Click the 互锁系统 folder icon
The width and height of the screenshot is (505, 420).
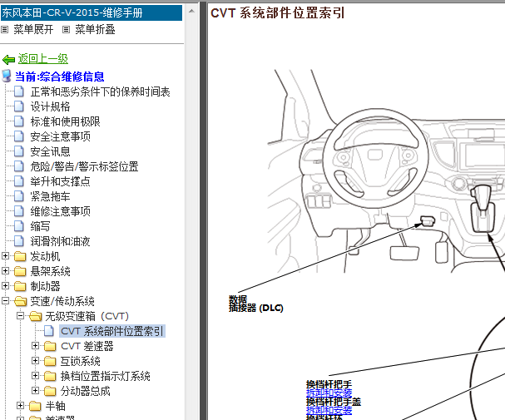coord(50,361)
